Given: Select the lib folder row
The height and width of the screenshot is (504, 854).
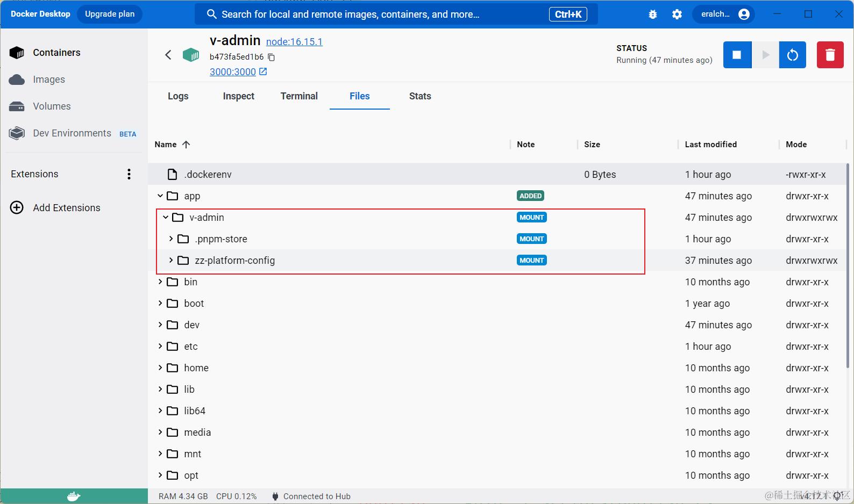Looking at the screenshot, I should coord(497,390).
